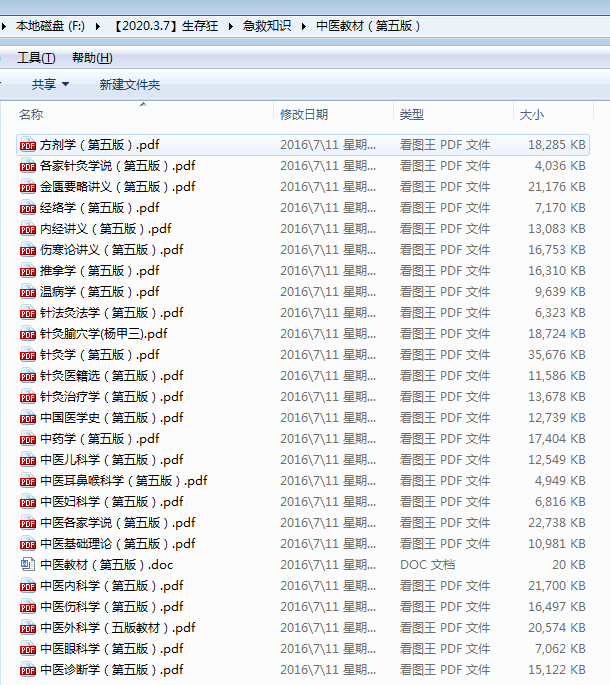The image size is (610, 685).
Task: Open the 共享 dropdown arrow
Action: point(66,84)
